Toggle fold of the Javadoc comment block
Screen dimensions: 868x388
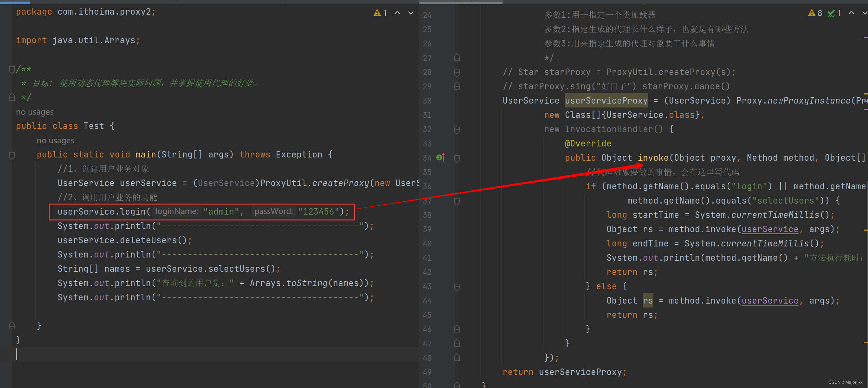[12, 69]
